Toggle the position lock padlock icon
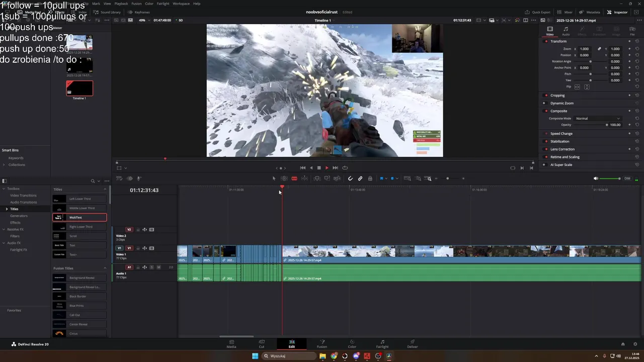This screenshot has width=644, height=362. click(370, 178)
